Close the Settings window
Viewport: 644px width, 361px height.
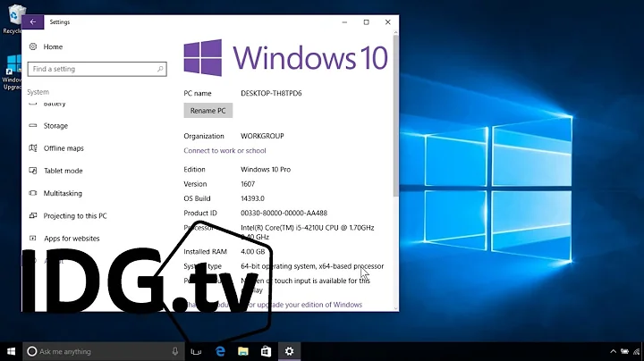click(387, 22)
